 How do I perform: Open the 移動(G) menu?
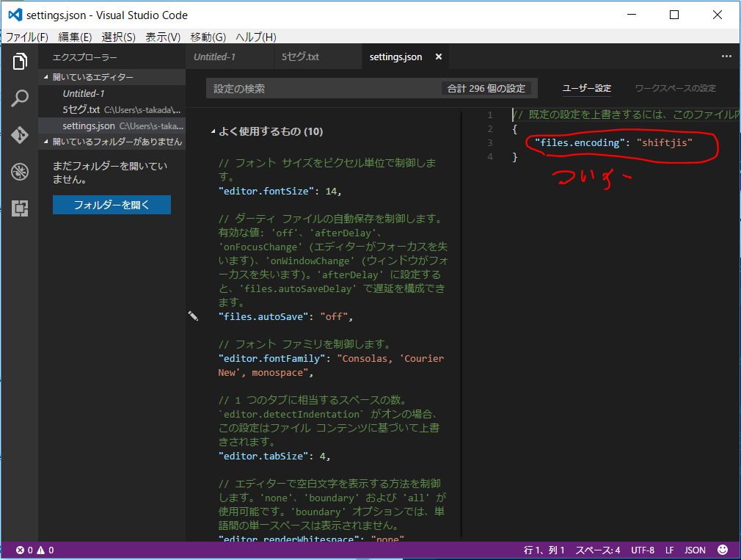click(208, 37)
